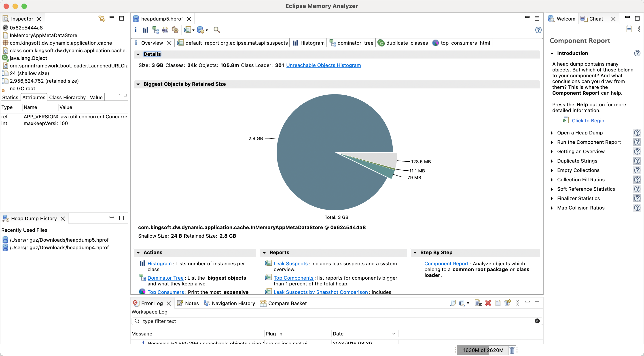644x356 pixels.
Task: Delete error log with red X
Action: coord(488,303)
